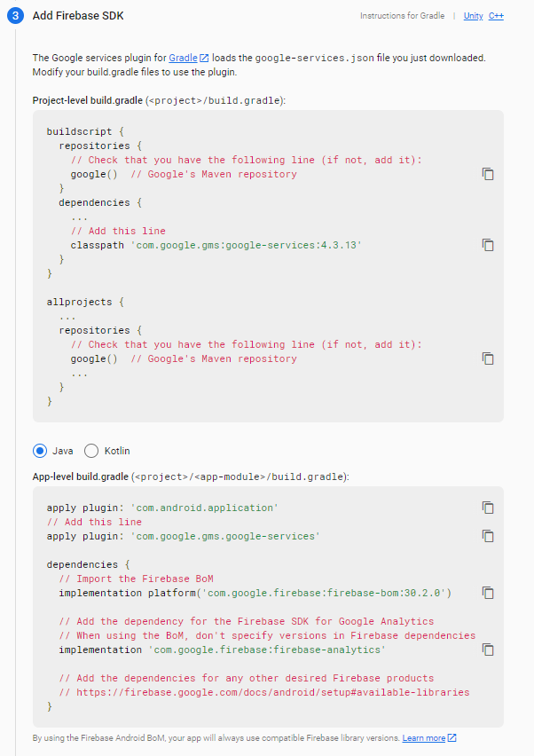Click the 'dependencies {' line in project-level code

(x=100, y=202)
